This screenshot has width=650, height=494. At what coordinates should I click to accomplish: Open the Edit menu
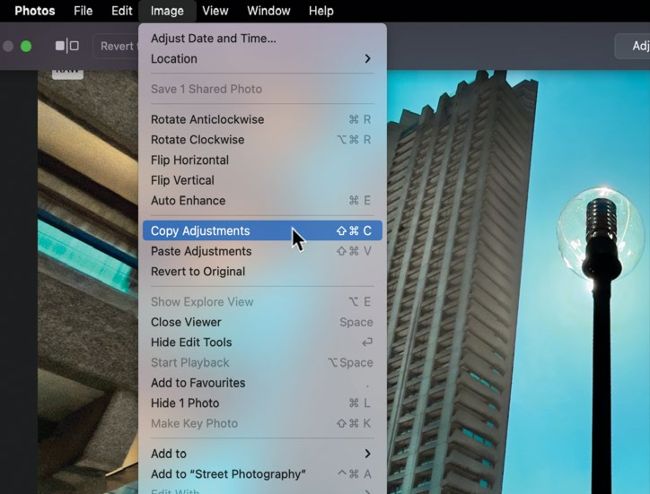(122, 11)
